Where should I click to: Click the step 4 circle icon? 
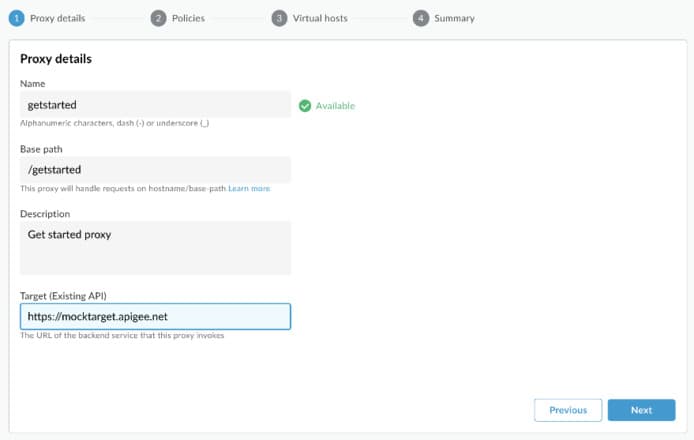(x=420, y=18)
